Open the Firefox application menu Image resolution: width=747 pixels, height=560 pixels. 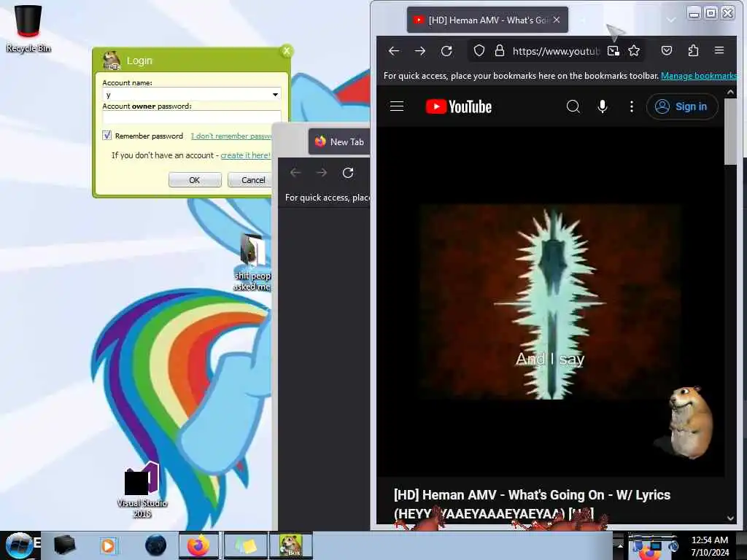[719, 50]
